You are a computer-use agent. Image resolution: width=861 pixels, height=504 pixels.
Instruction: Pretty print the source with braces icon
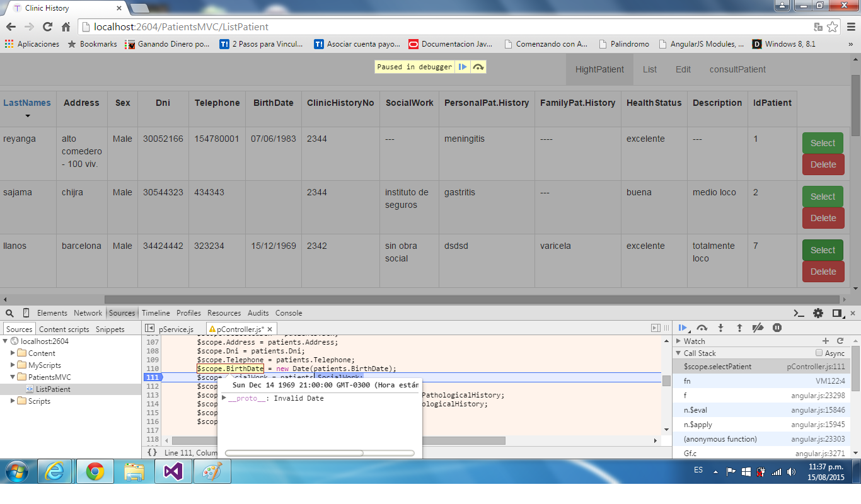(x=152, y=452)
